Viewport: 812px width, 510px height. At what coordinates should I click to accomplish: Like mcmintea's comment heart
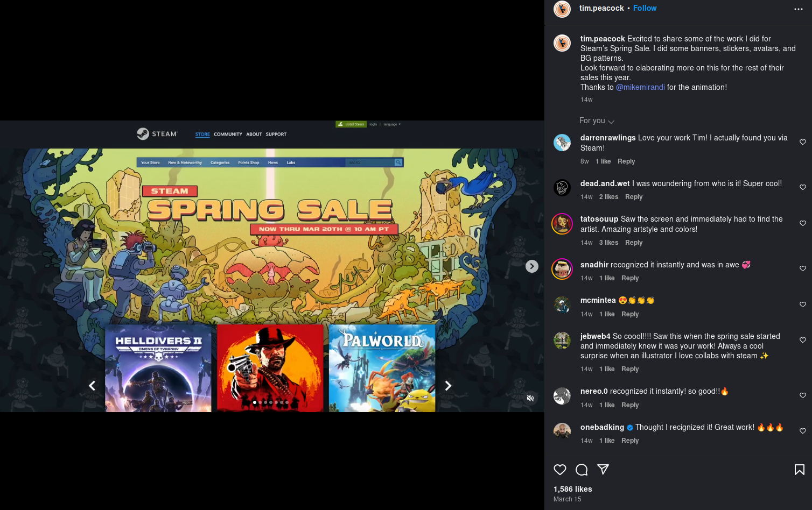[803, 304]
